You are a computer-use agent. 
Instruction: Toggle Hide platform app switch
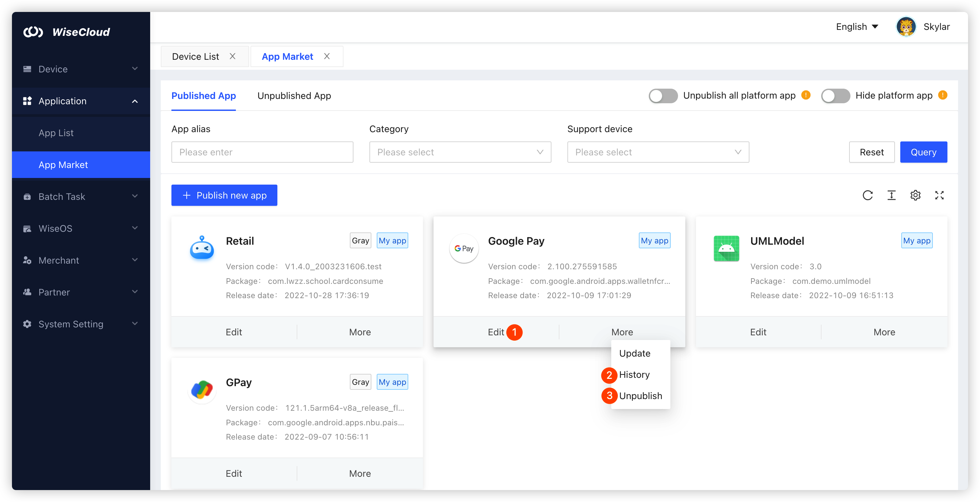(x=835, y=96)
